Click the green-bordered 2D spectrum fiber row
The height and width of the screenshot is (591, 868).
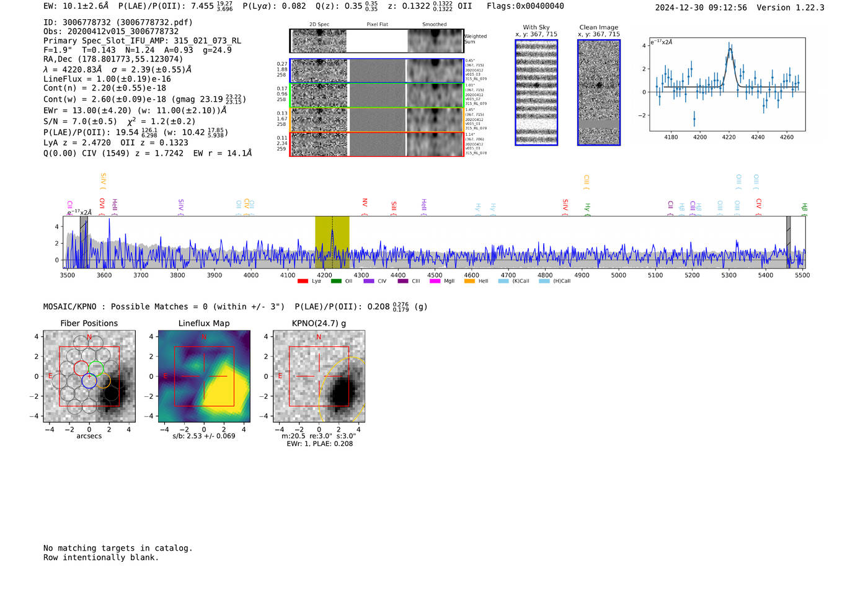[377, 96]
